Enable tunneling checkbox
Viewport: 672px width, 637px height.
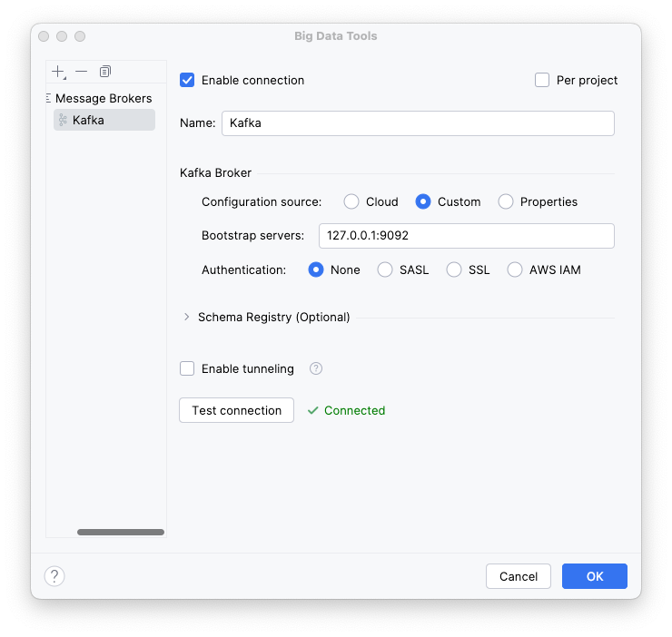pyautogui.click(x=188, y=368)
